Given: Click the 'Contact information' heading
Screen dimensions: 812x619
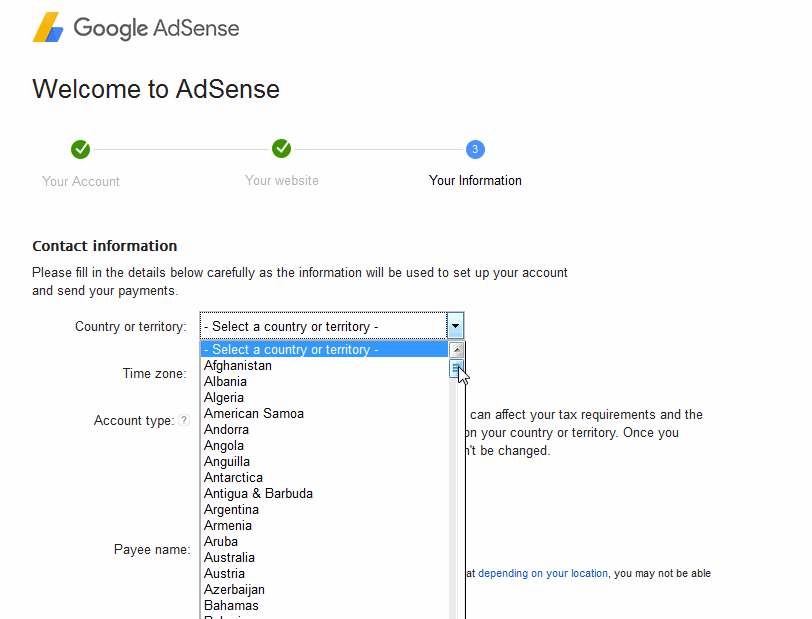Looking at the screenshot, I should (x=105, y=246).
